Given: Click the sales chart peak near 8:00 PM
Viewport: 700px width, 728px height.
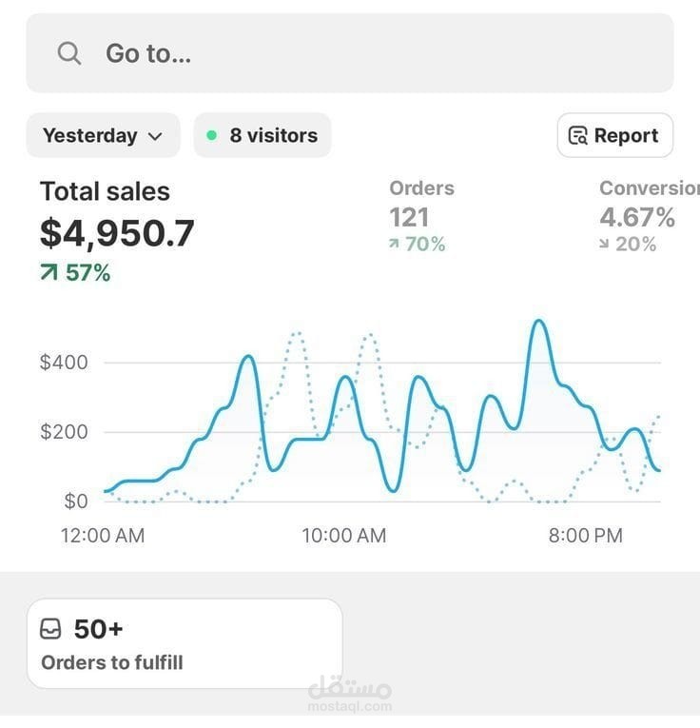Looking at the screenshot, I should pyautogui.click(x=539, y=322).
